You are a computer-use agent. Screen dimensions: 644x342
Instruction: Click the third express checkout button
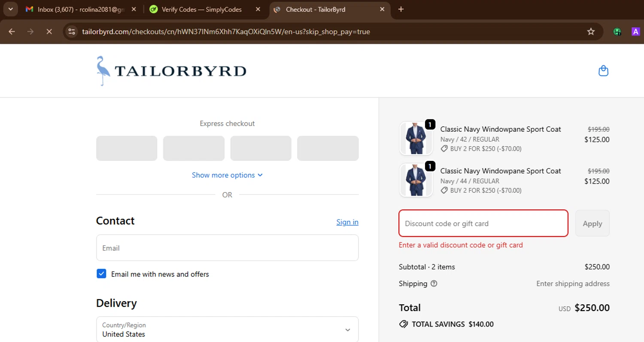261,148
